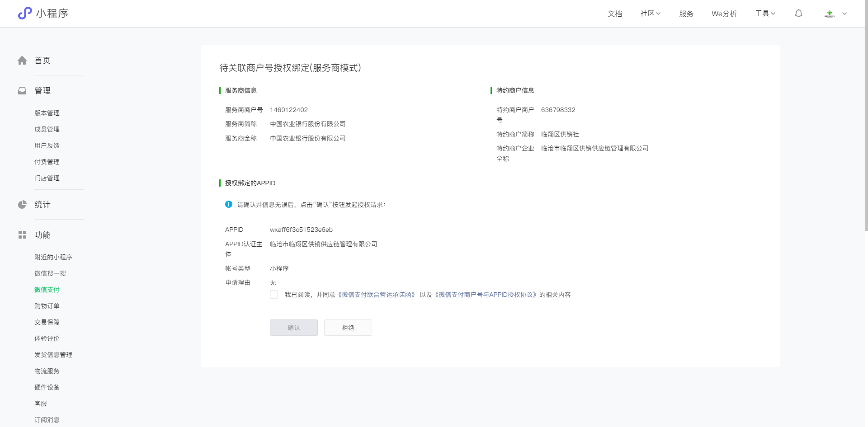
Task: Click 服务商全称 value 中国农业银行股份有限公司
Action: [x=308, y=138]
